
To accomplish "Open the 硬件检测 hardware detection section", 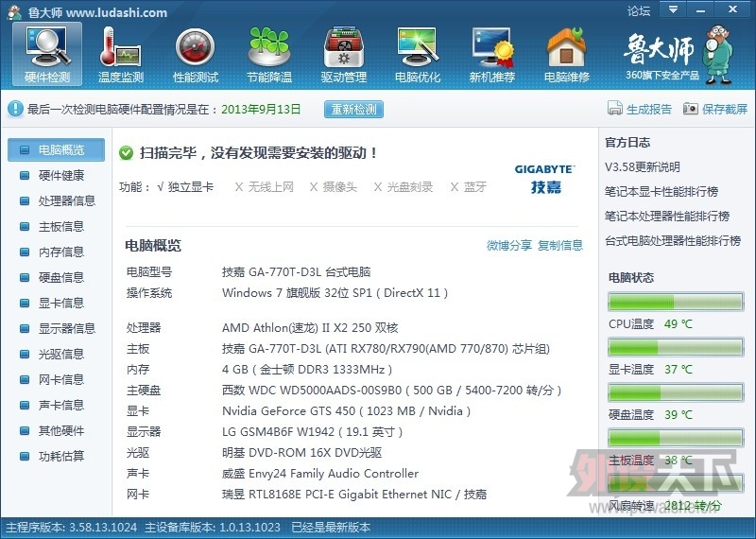I will (47, 55).
